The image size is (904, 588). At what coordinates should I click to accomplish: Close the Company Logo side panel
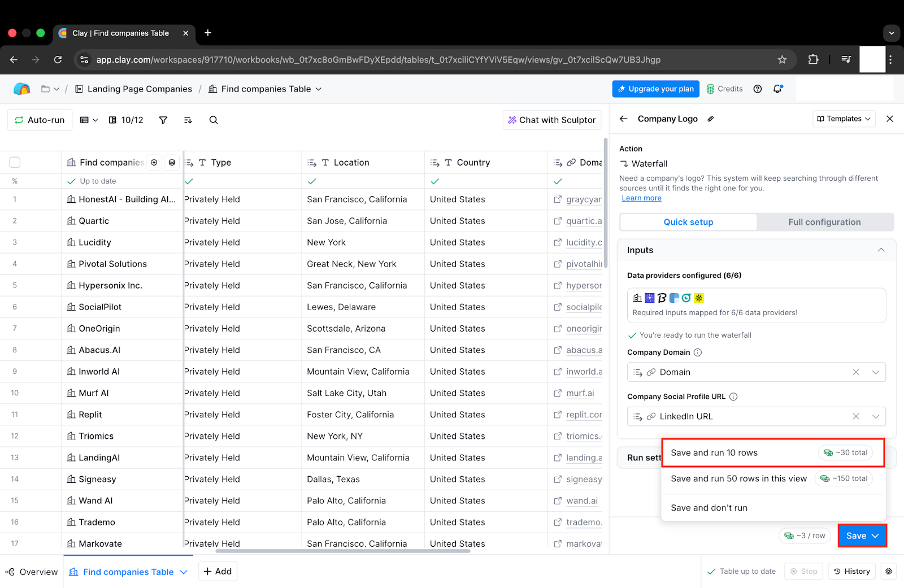coord(890,119)
